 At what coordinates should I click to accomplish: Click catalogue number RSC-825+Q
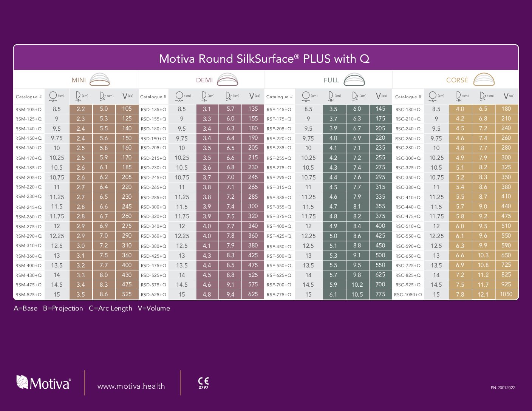(408, 275)
